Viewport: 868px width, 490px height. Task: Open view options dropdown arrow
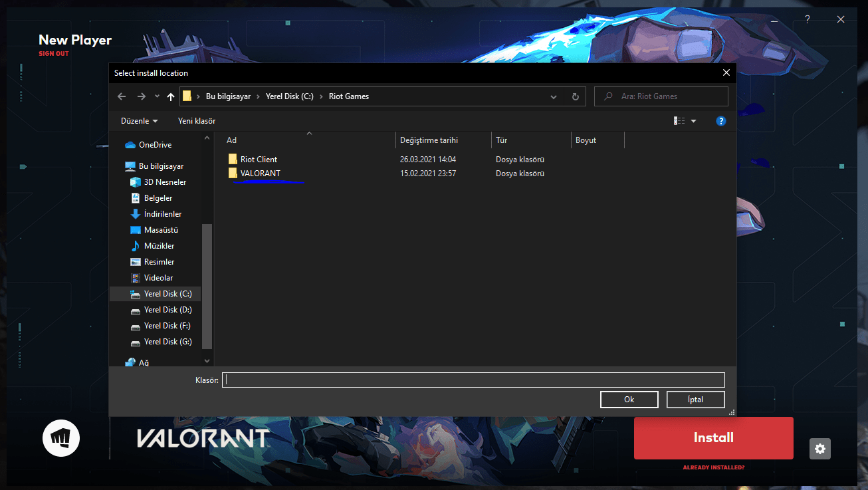(694, 121)
